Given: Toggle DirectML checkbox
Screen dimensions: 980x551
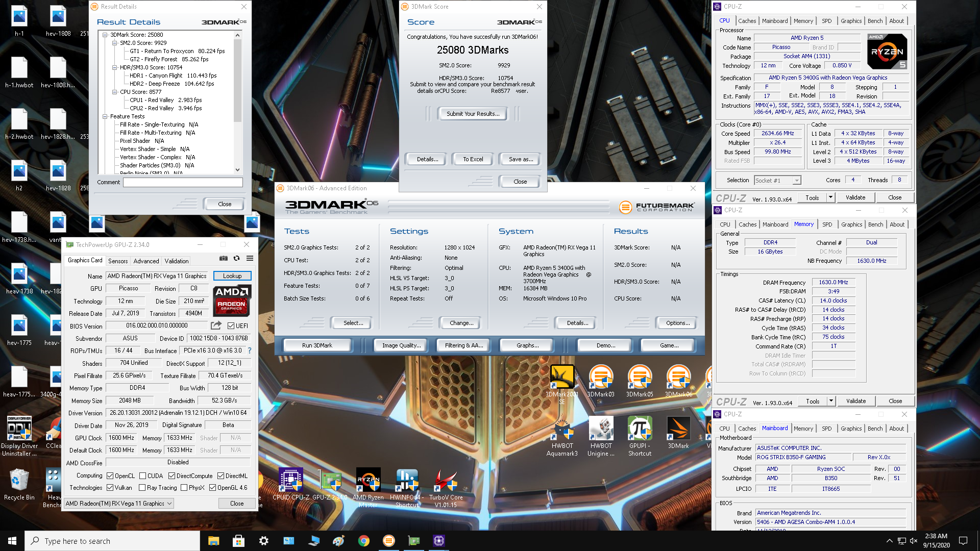Looking at the screenshot, I should click(220, 475).
